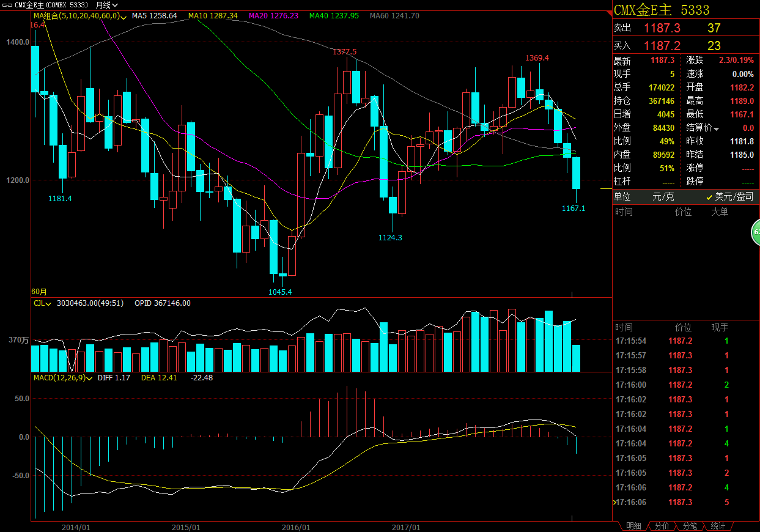Image resolution: width=760 pixels, height=532 pixels.
Task: Click the 昨收 value 1181.8
Action: pyautogui.click(x=742, y=141)
